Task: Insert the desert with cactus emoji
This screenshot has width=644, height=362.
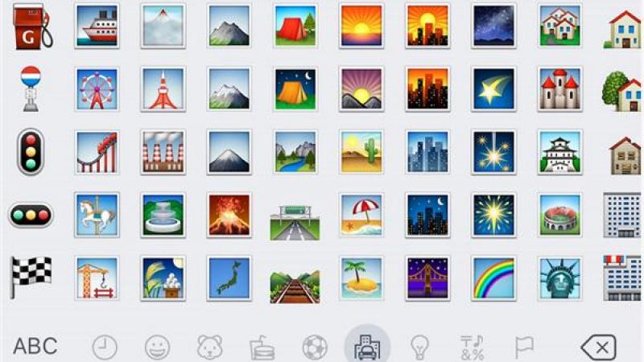Action: coord(361,152)
